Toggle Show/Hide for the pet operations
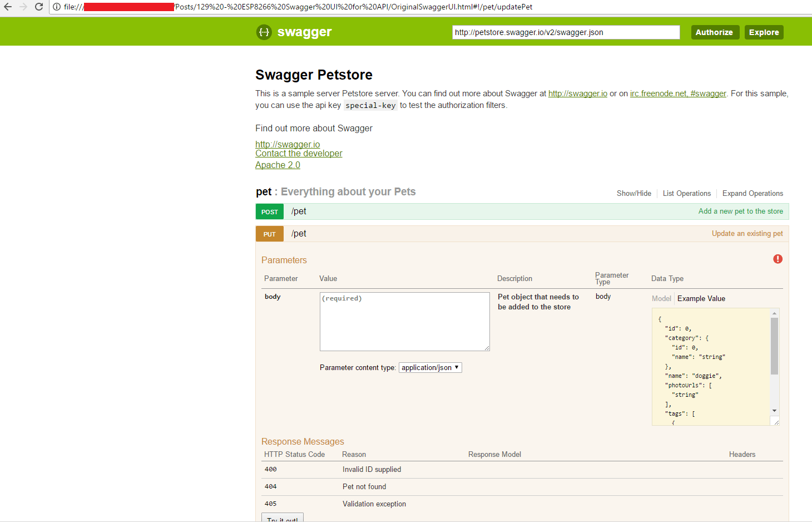This screenshot has height=522, width=812. coord(633,193)
